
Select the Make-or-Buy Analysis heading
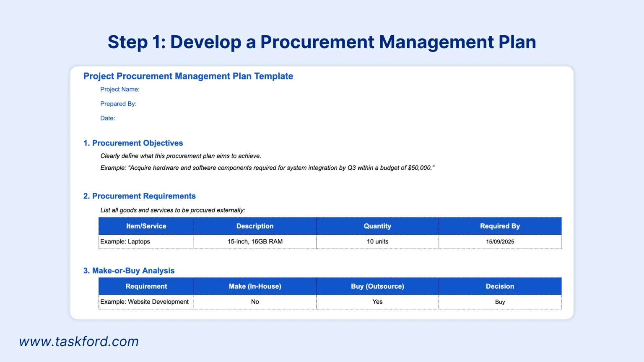129,271
